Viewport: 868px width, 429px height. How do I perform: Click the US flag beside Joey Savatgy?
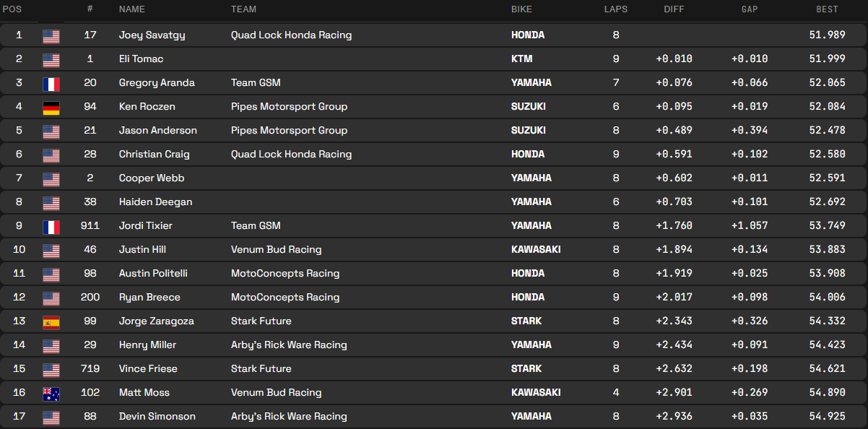[51, 35]
